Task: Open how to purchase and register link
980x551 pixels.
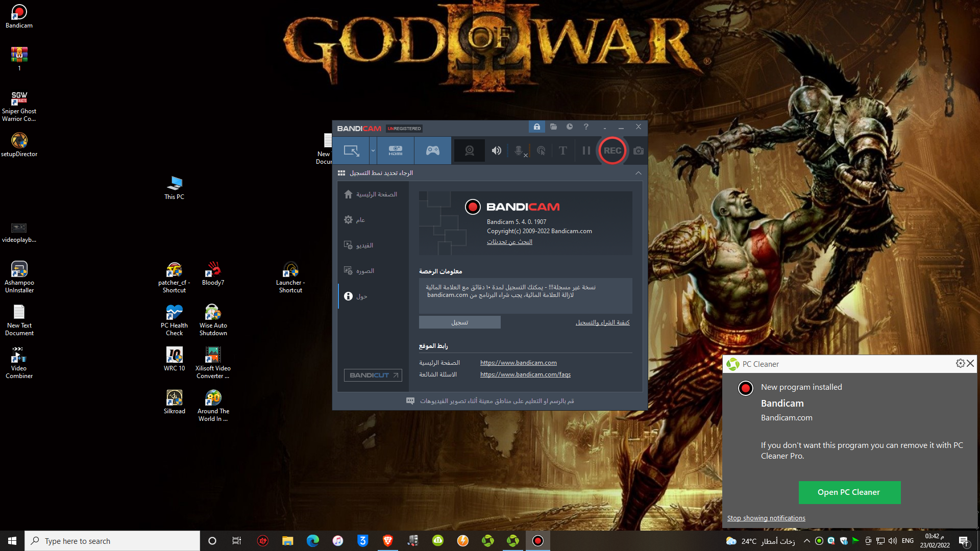Action: pos(603,322)
